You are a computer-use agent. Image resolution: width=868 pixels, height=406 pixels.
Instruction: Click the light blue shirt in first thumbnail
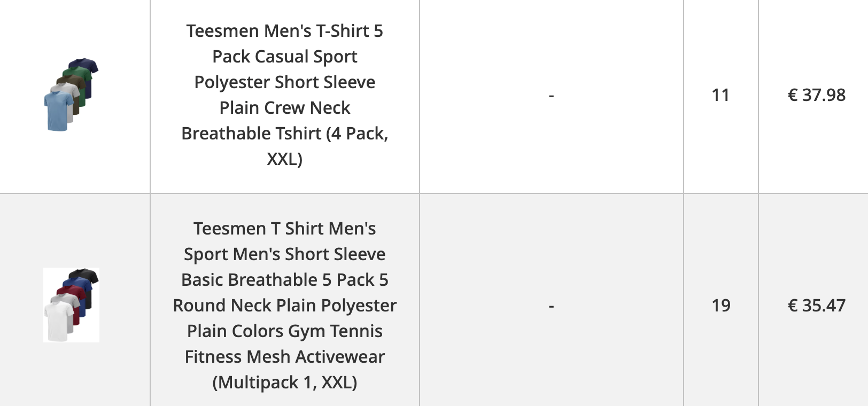pos(57,111)
